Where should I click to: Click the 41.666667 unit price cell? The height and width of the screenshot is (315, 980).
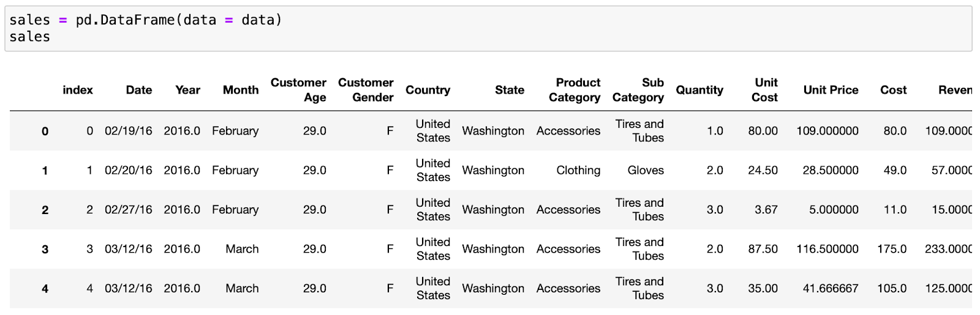(831, 289)
